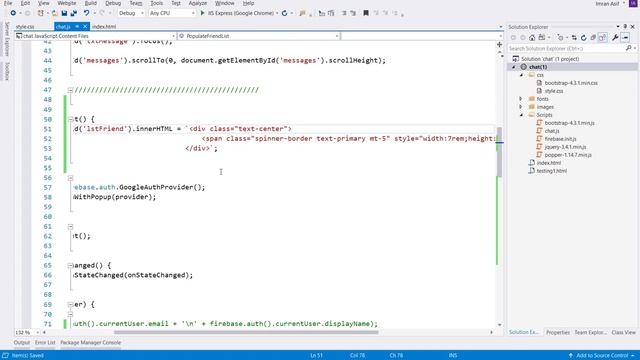The image size is (640, 360).
Task: Select the Solution 'chat' (1 project) node
Action: click(549, 59)
